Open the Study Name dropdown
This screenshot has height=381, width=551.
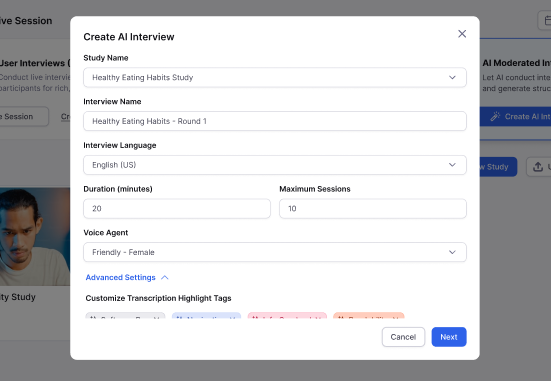click(275, 77)
